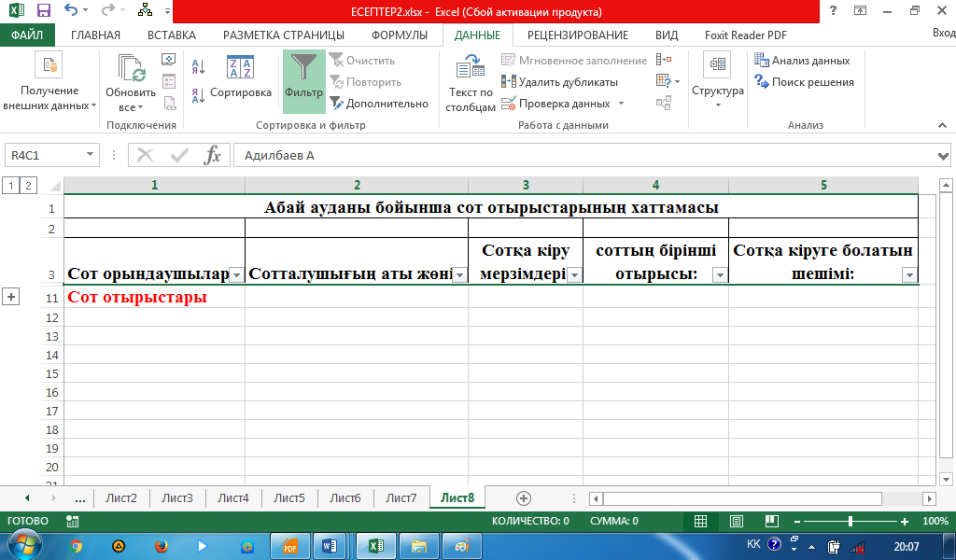The image size is (956, 560).
Task: Click the zoom slider handle
Action: point(850,521)
